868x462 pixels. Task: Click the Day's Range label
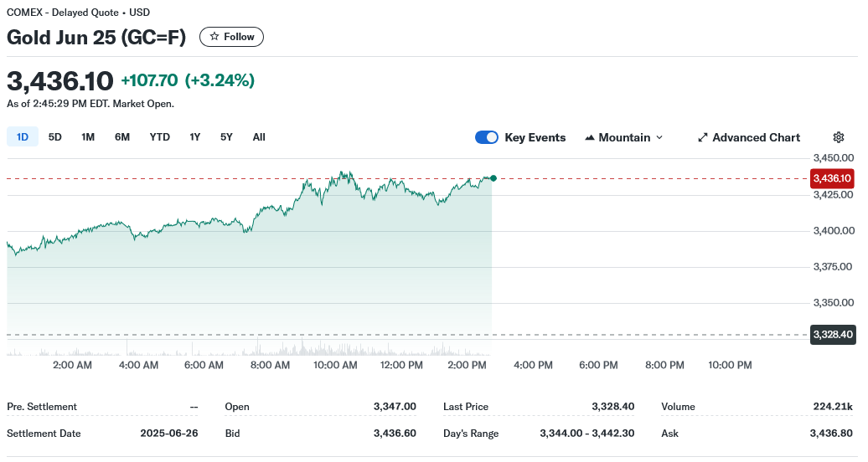tap(471, 434)
